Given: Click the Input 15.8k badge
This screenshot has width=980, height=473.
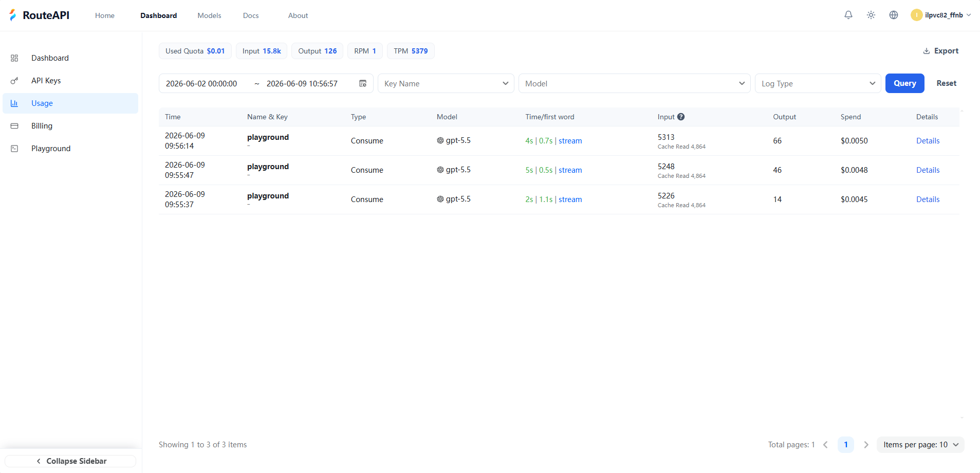Looking at the screenshot, I should (262, 51).
